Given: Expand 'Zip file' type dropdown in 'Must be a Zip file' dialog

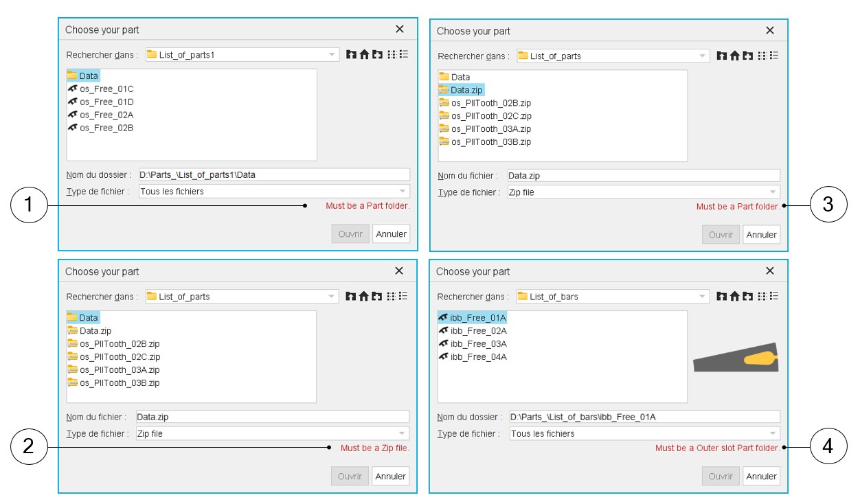Looking at the screenshot, I should click(x=272, y=433).
